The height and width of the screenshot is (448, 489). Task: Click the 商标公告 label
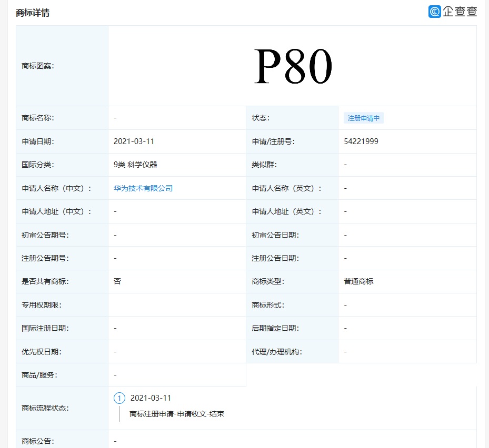tap(38, 441)
